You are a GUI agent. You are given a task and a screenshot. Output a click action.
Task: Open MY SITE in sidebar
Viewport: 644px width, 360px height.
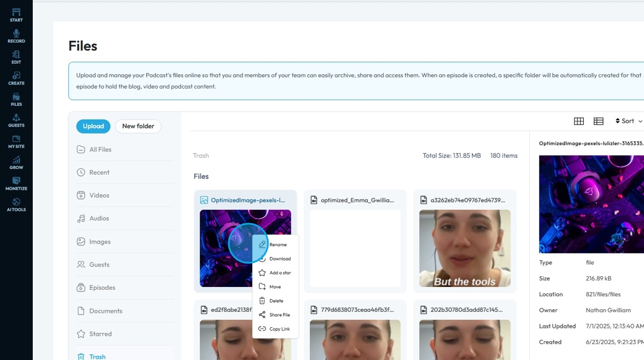pos(16,141)
